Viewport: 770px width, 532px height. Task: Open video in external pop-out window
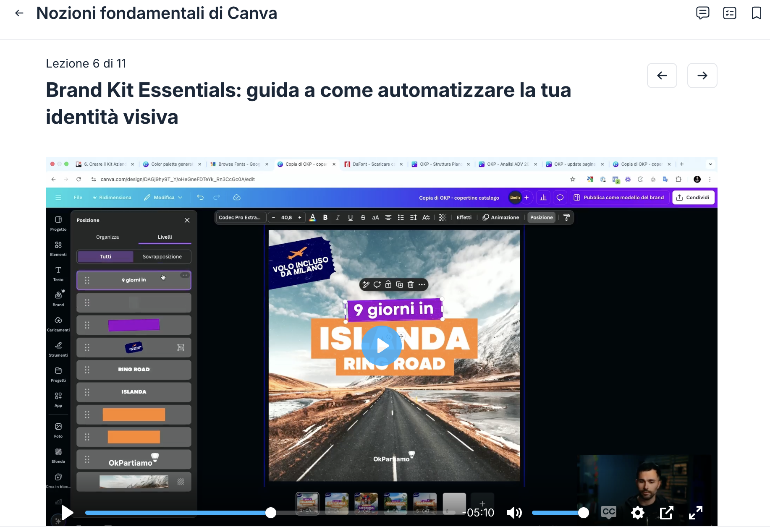pos(666,512)
